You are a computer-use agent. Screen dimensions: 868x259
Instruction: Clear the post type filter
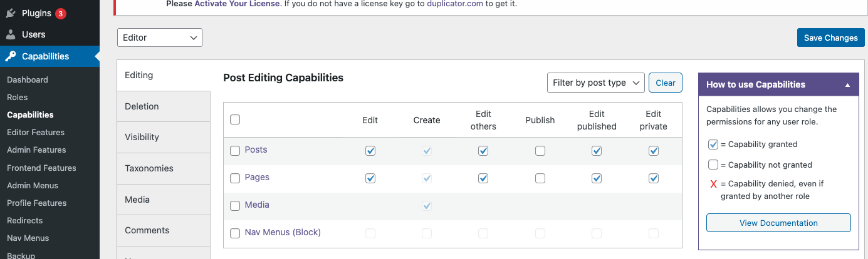[x=665, y=83]
